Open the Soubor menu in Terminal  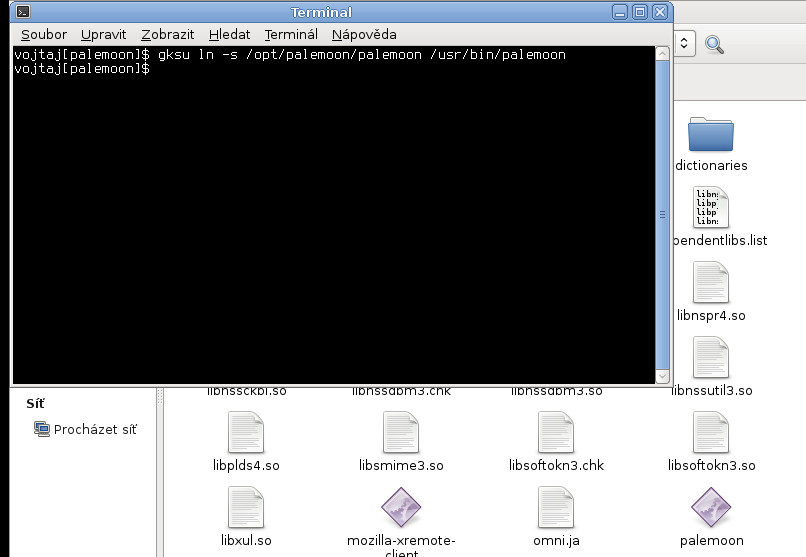[44, 34]
